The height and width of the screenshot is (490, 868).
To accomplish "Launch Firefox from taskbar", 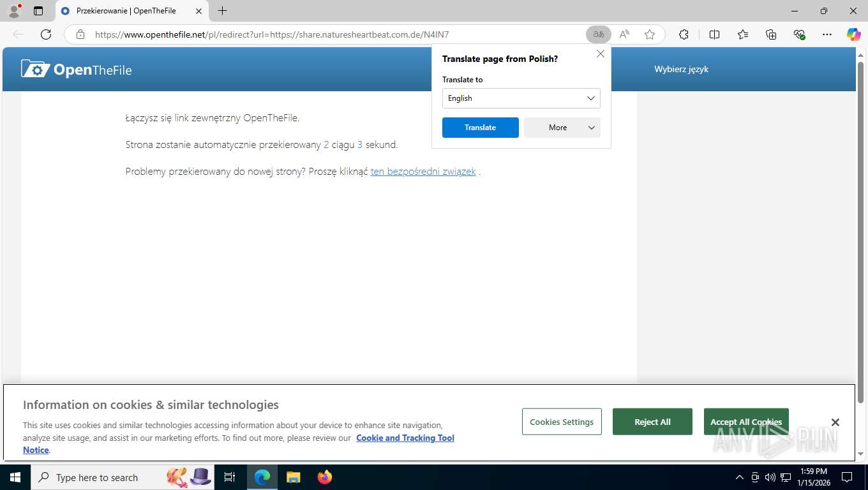I will click(x=325, y=477).
